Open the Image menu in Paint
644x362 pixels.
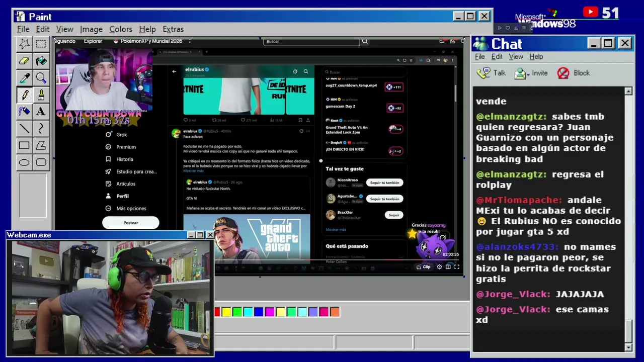[x=91, y=29]
